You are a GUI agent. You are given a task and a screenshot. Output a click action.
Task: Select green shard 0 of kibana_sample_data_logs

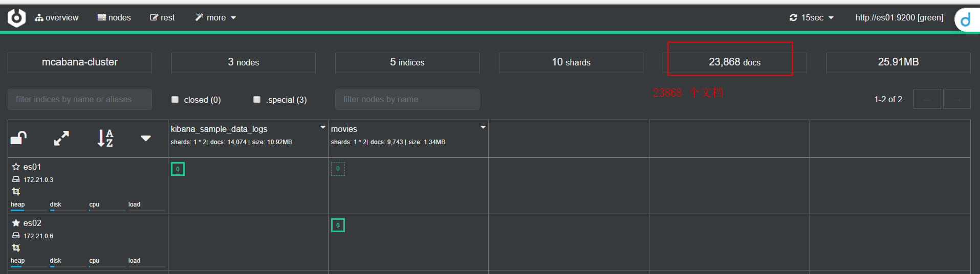(x=178, y=169)
